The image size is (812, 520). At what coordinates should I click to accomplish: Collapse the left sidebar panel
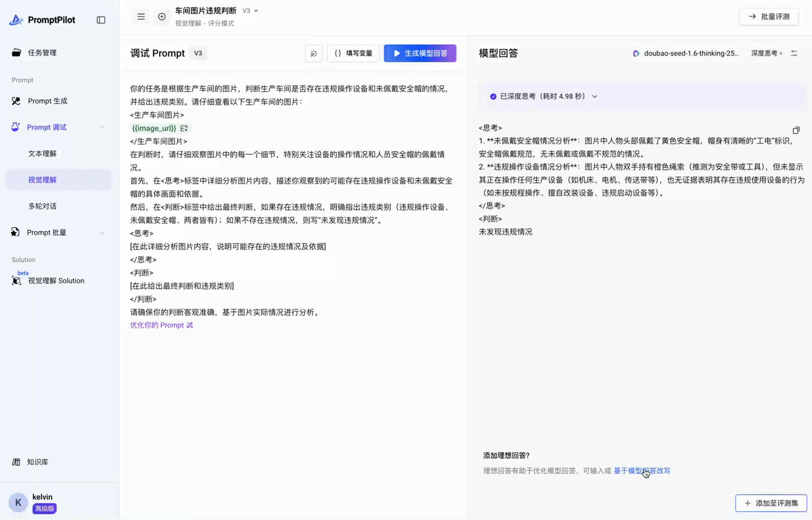tap(101, 20)
